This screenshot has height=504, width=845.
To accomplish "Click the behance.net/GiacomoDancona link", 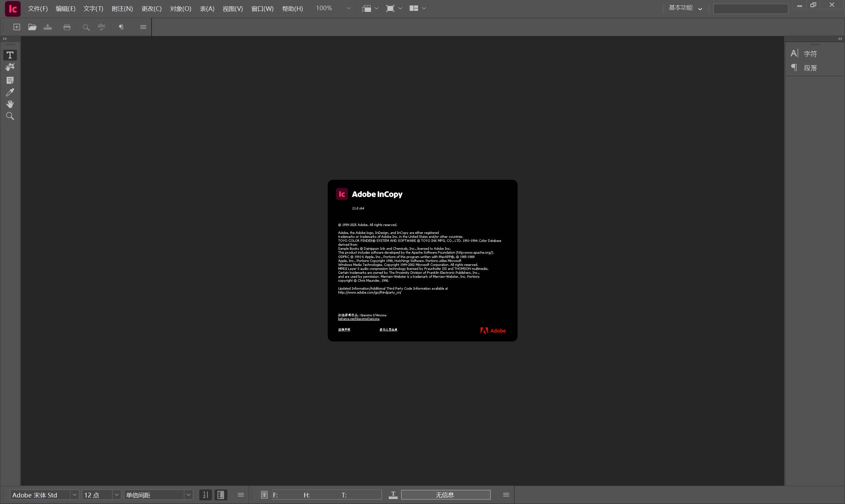I will point(358,319).
